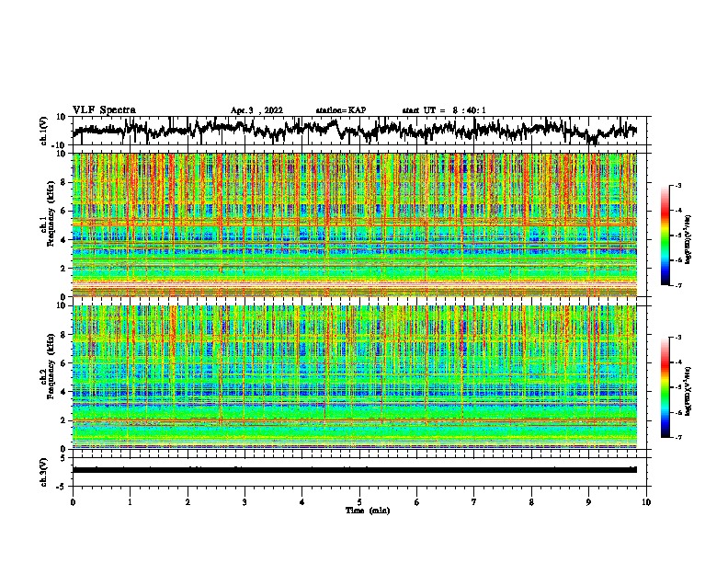This screenshot has height=563, width=728.
Task: Click the "ch.1(V)" waveform axis label
Action: coord(44,131)
